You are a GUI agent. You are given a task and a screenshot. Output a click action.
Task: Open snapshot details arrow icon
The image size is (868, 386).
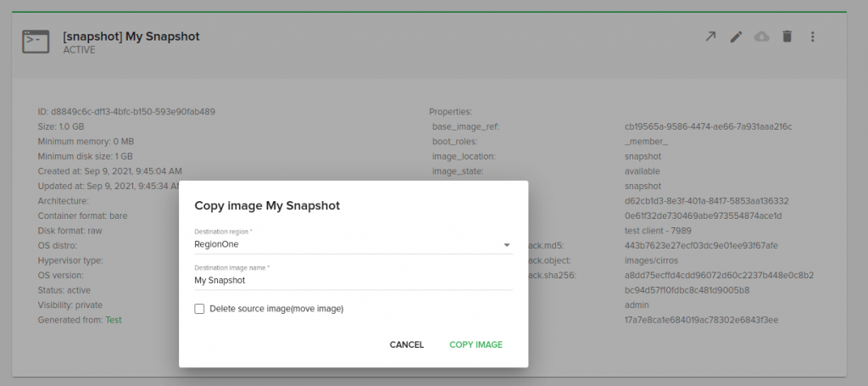click(710, 36)
